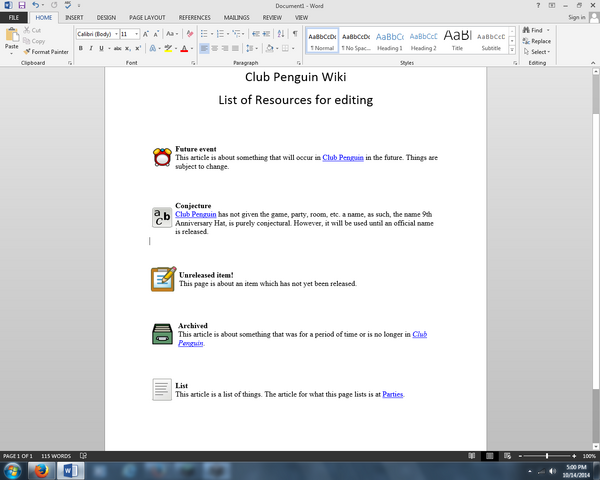Expand the Styles gallery more arrow
Image resolution: width=600 pixels, height=480 pixels.
pyautogui.click(x=512, y=50)
